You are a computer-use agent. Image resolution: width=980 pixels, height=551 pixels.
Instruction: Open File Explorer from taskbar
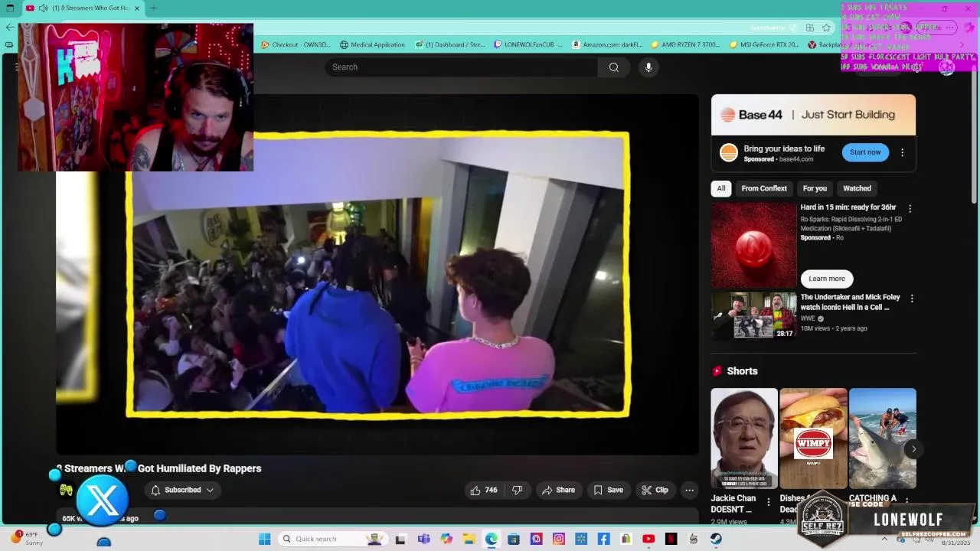(x=469, y=539)
